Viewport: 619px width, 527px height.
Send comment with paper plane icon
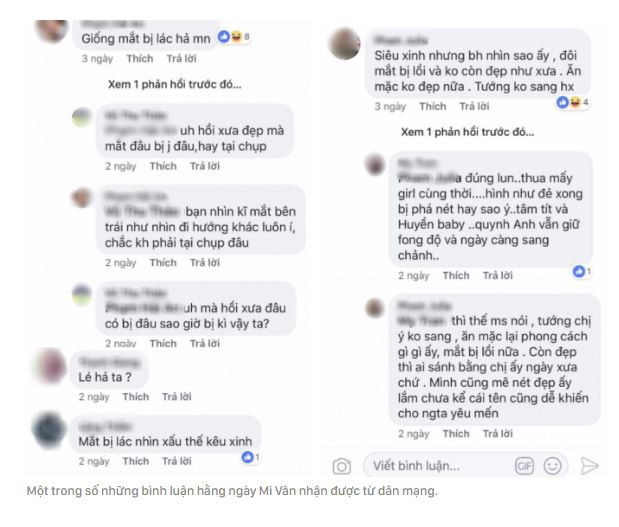pyautogui.click(x=589, y=466)
